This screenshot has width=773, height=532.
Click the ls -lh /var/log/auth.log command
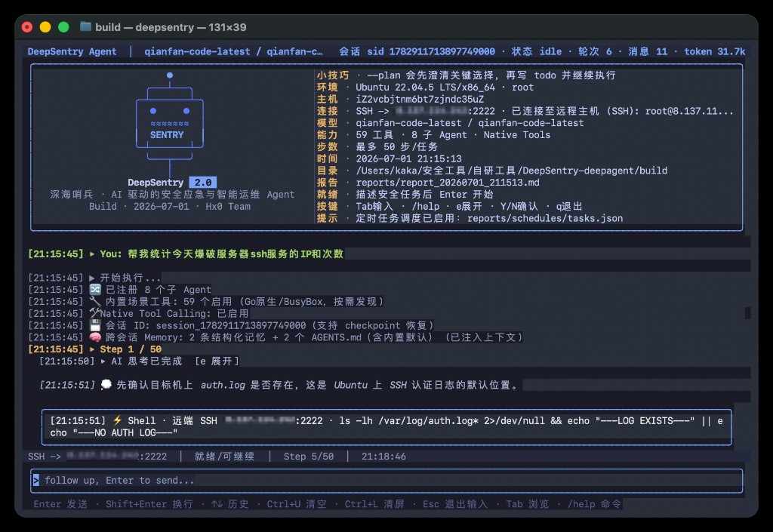tap(408, 420)
